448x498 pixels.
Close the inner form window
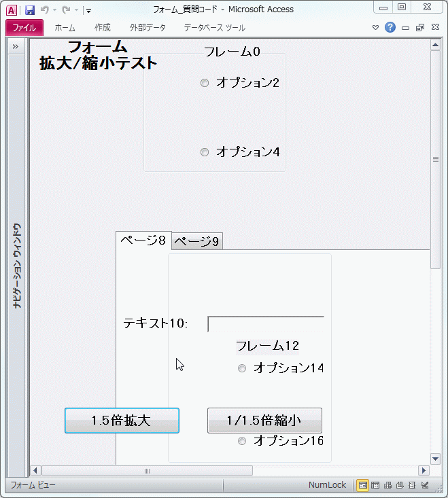click(x=435, y=27)
